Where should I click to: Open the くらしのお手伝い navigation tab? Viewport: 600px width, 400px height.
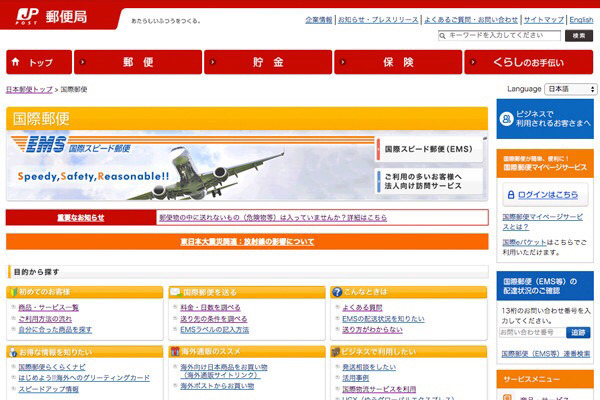coord(528,62)
